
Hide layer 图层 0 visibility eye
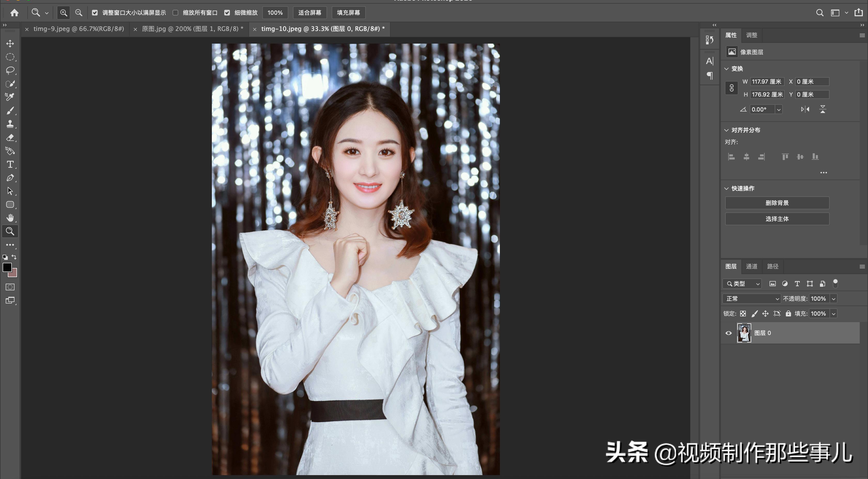coord(729,333)
